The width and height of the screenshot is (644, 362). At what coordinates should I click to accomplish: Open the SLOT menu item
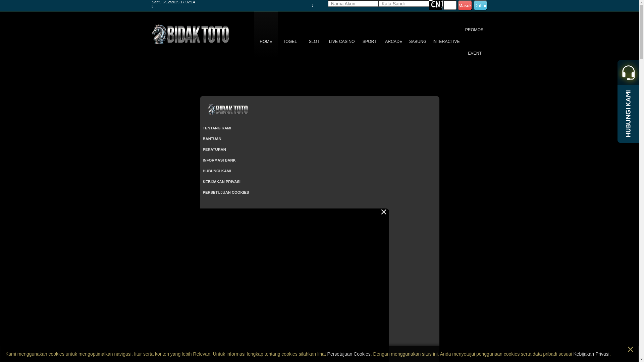[x=314, y=42]
